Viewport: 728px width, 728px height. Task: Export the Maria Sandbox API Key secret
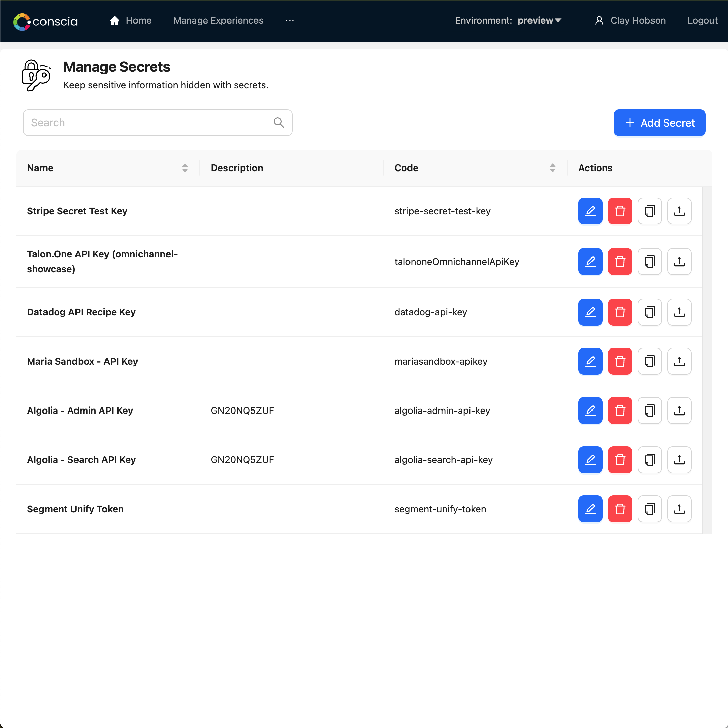pos(679,361)
